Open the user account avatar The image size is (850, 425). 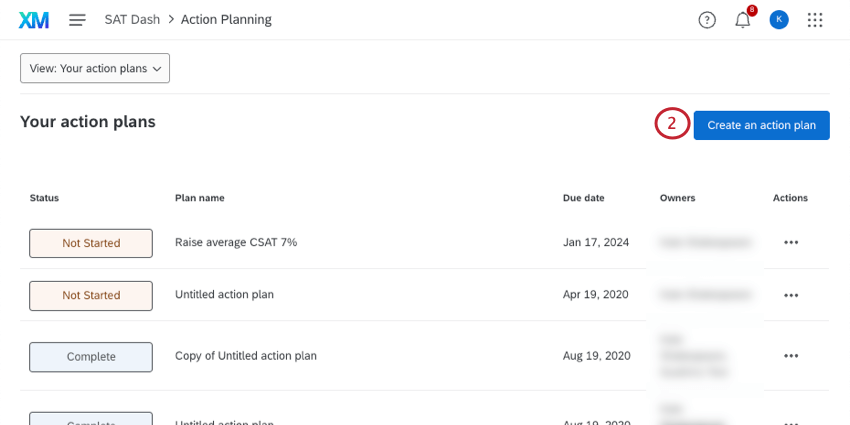tap(779, 20)
